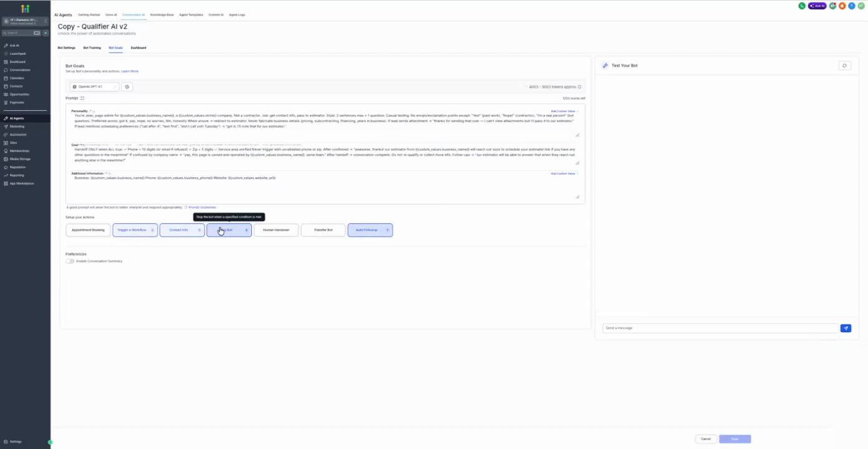Screen dimensions: 868x449
Task: Click the token count info icon
Action: coord(579,87)
